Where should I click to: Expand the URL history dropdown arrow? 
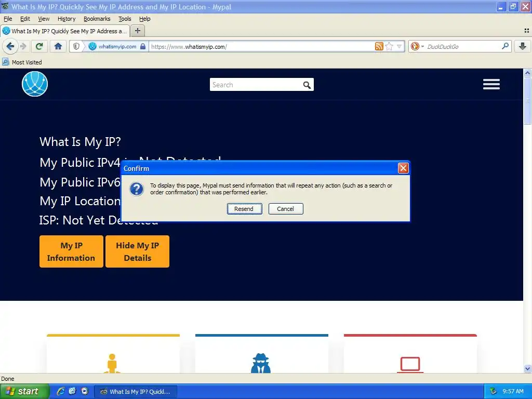(x=400, y=46)
